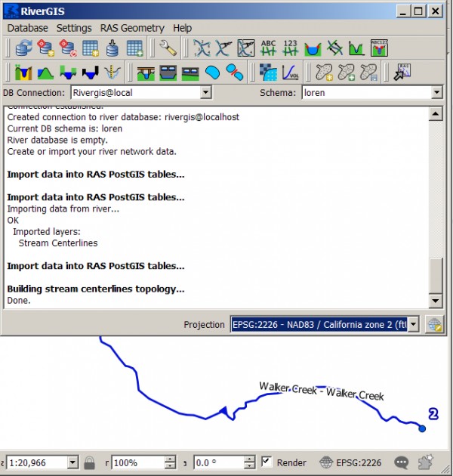453x476 pixels.
Task: Open the Settings menu
Action: tap(74, 28)
